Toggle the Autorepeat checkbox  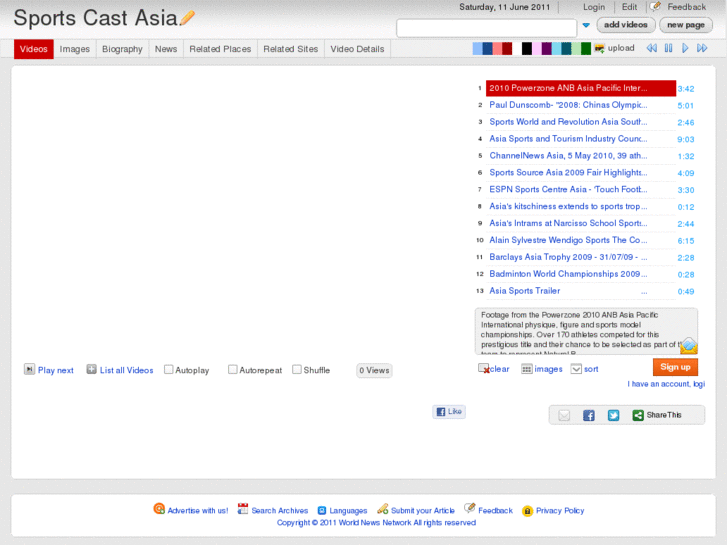(233, 369)
